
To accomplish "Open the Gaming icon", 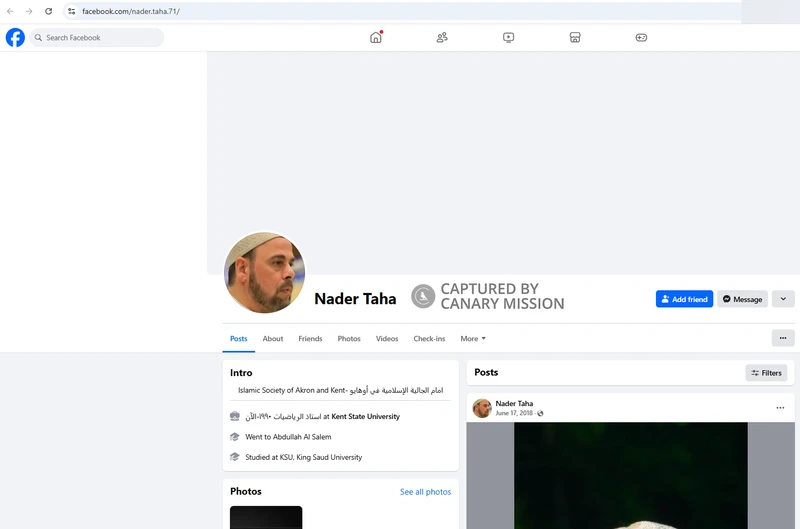I will (x=641, y=37).
